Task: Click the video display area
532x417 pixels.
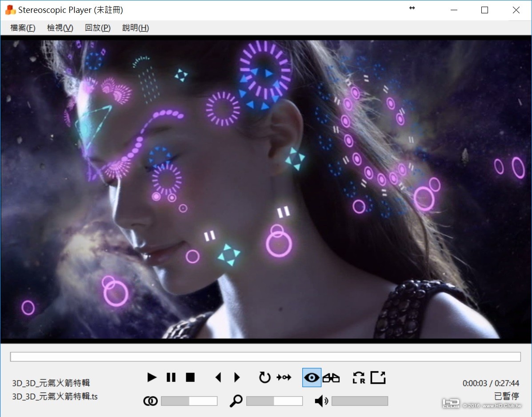Action: 266,189
